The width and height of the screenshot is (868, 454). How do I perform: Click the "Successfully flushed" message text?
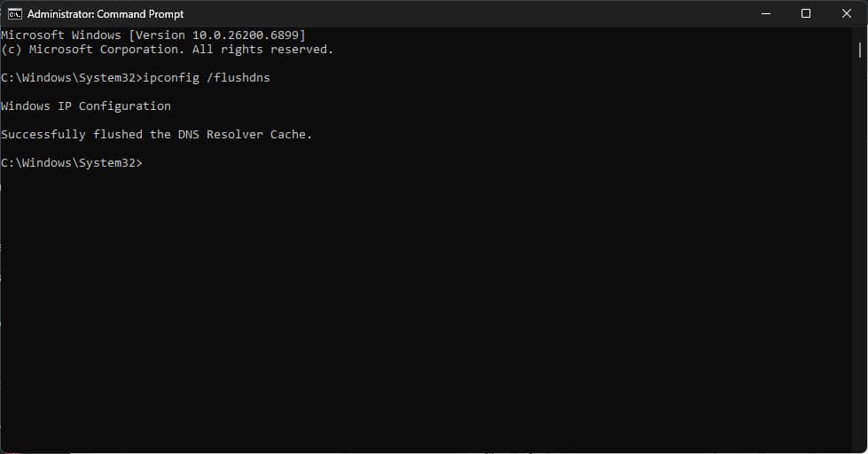click(x=72, y=135)
